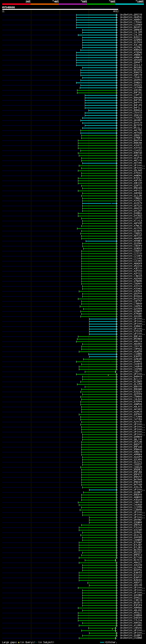Open hit UniRef100_Q16BP1
The height and width of the screenshot is (644, 146).
[x=131, y=635]
